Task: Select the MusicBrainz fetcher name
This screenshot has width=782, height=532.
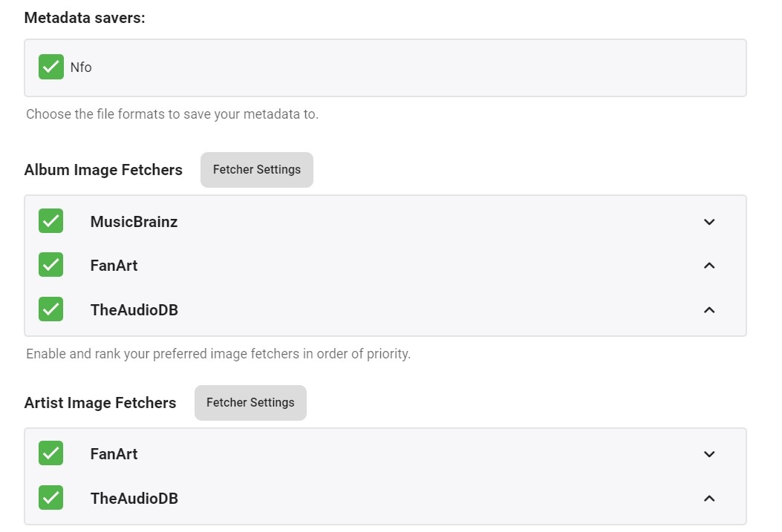Action: pyautogui.click(x=134, y=222)
